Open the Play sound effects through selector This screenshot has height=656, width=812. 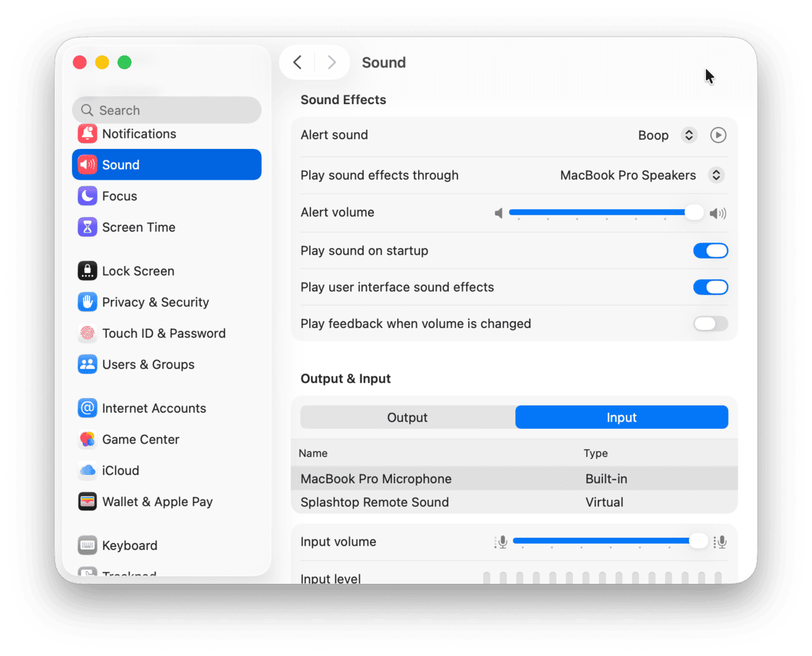click(x=717, y=175)
